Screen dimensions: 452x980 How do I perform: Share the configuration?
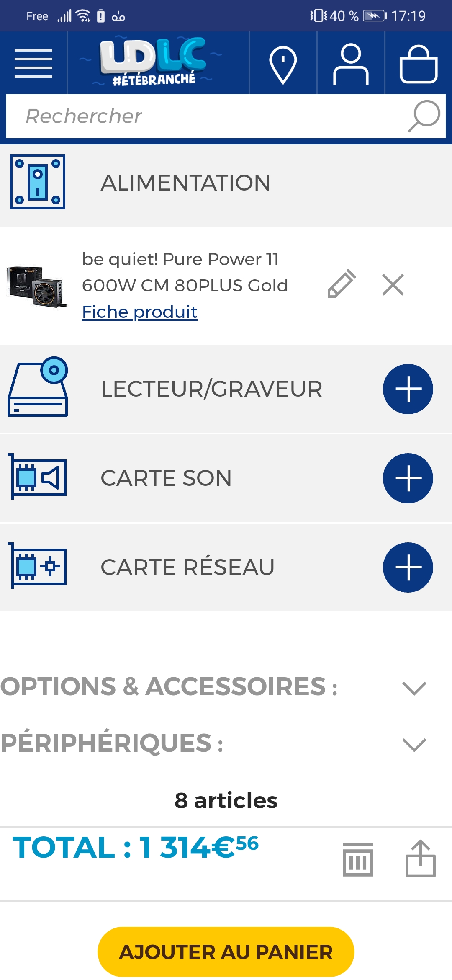(420, 858)
